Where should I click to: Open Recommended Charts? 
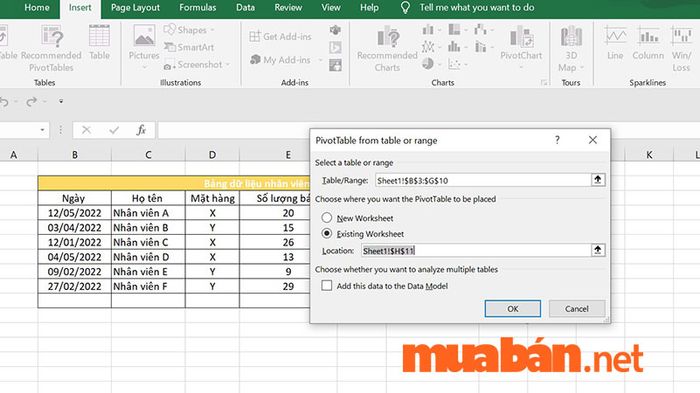387,49
